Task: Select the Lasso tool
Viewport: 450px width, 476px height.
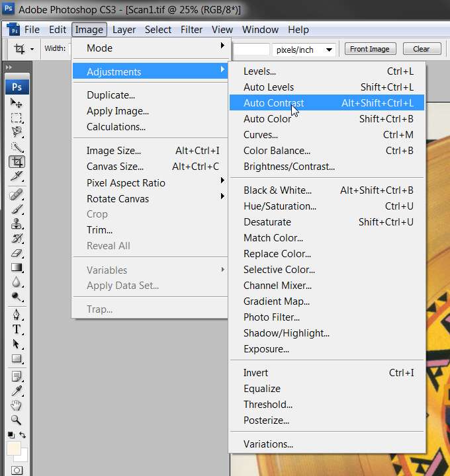Action: click(17, 132)
